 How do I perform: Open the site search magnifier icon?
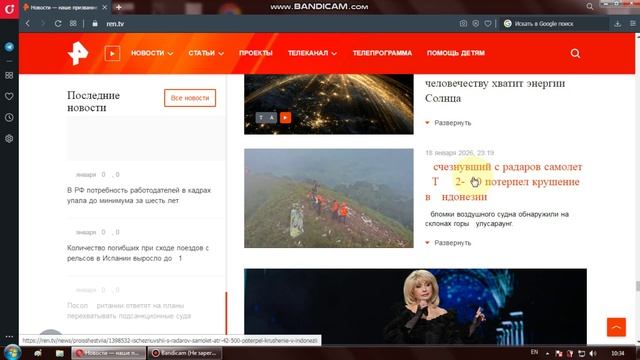pos(575,53)
